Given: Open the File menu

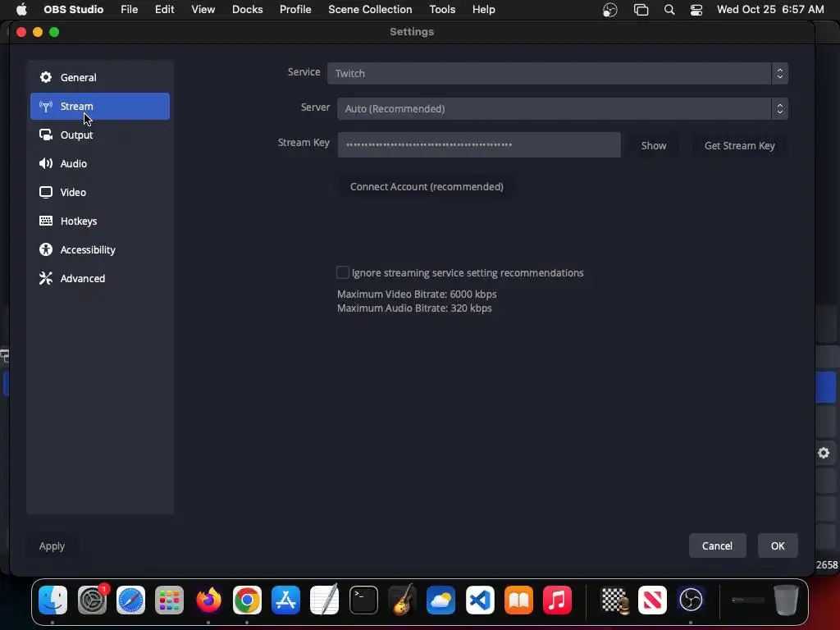Looking at the screenshot, I should pos(129,10).
